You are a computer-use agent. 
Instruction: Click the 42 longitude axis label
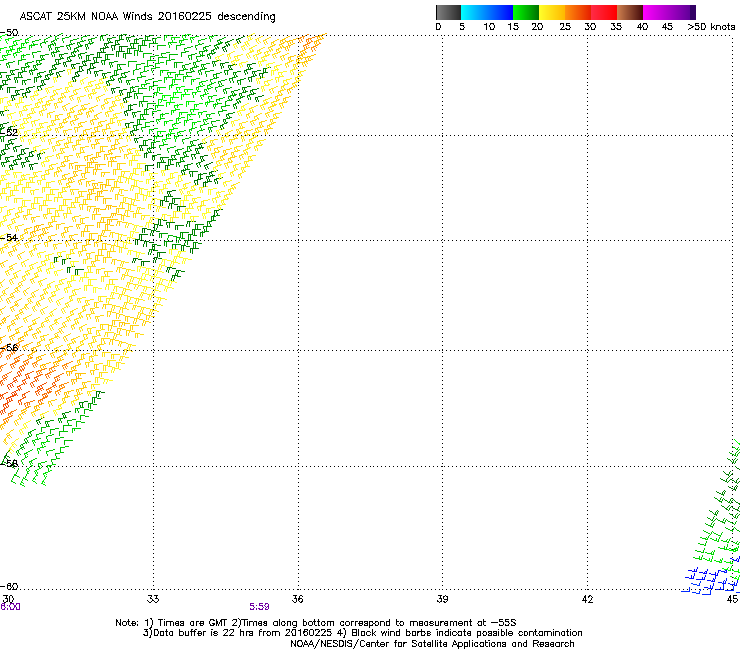pyautogui.click(x=587, y=599)
